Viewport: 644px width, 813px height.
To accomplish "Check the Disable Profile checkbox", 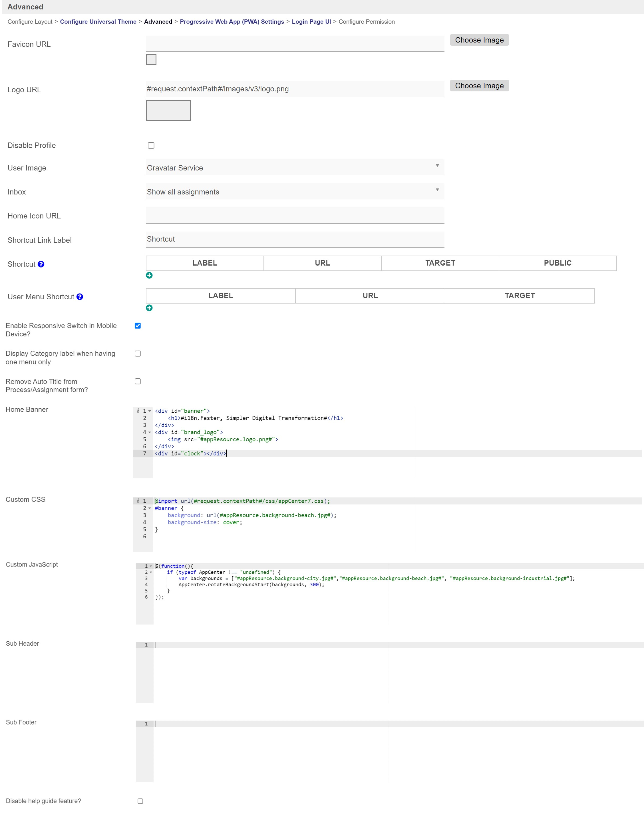I will tap(151, 146).
